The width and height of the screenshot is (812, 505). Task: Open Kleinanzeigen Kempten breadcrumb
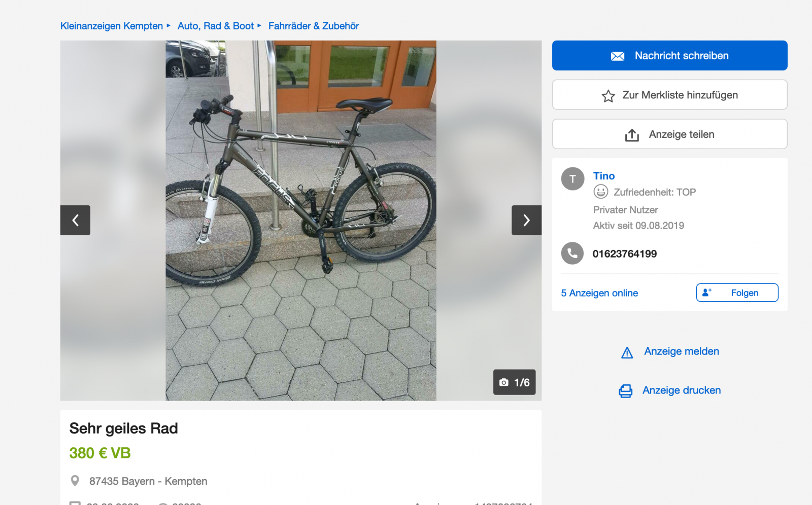112,26
